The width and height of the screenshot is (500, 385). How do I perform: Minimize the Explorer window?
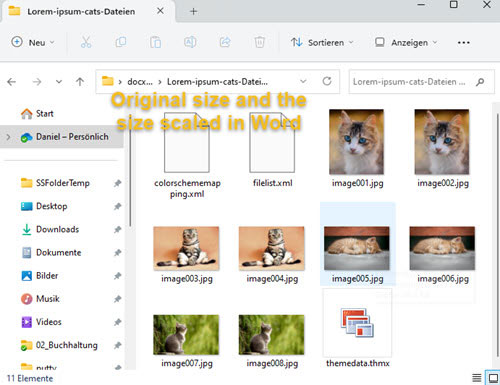tap(421, 5)
